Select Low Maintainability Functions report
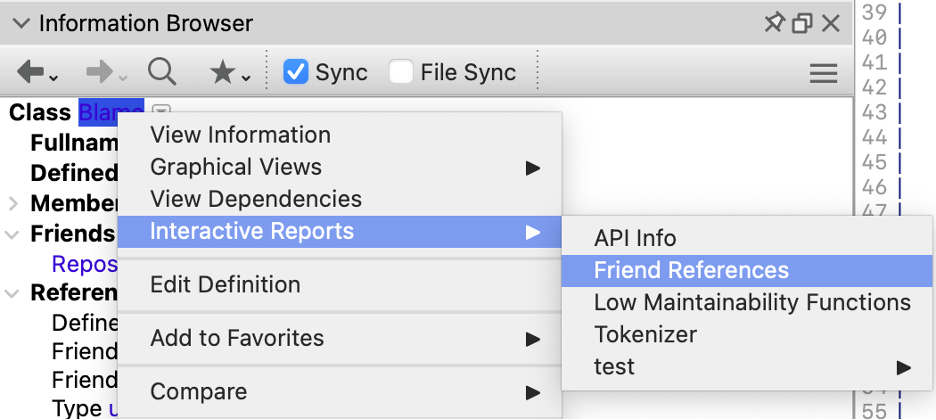The height and width of the screenshot is (420, 936). coord(752,302)
